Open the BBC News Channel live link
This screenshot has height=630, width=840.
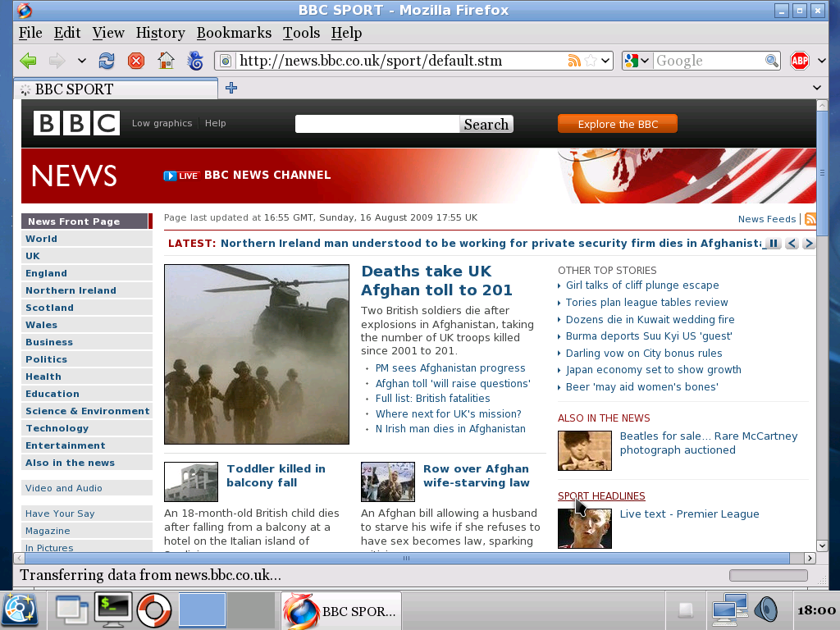click(x=248, y=176)
